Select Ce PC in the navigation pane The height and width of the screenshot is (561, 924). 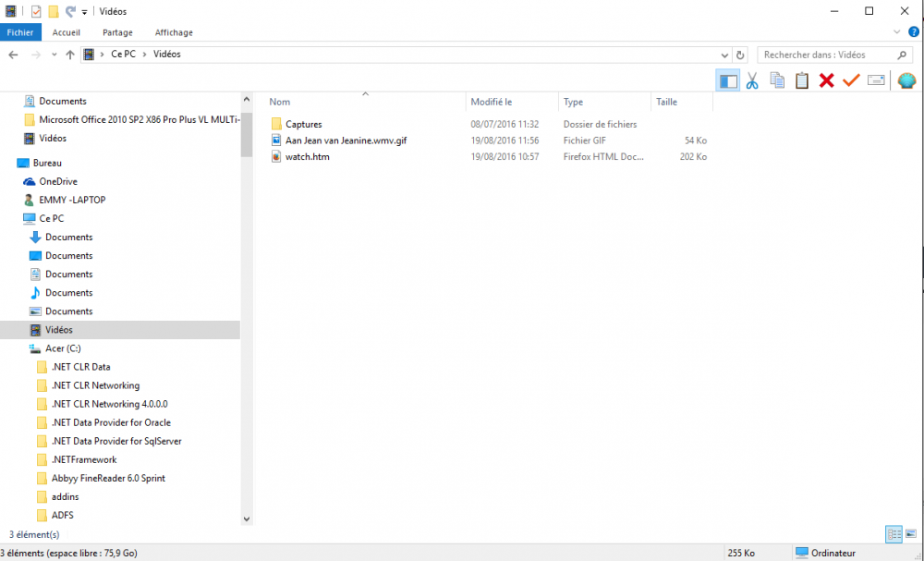(x=51, y=219)
